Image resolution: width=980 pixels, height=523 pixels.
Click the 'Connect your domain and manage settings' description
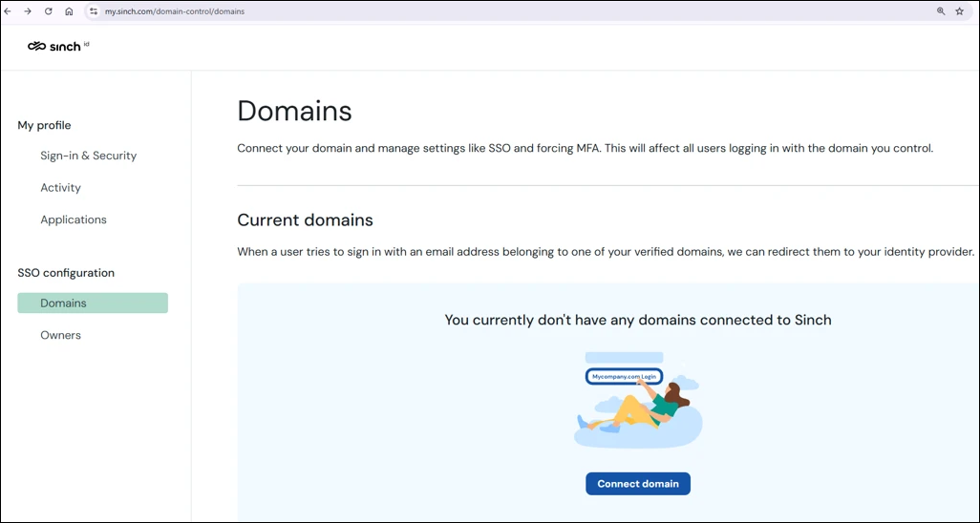coord(585,149)
